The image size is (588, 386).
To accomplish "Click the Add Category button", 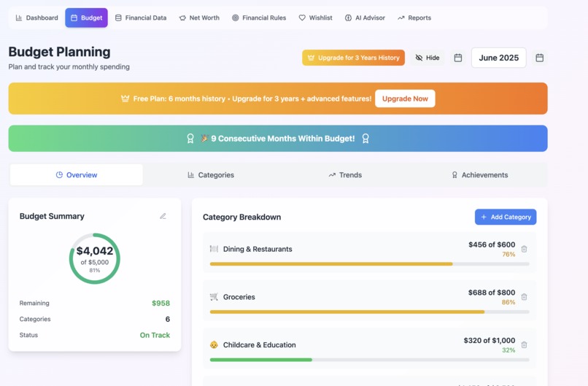I will (x=506, y=217).
